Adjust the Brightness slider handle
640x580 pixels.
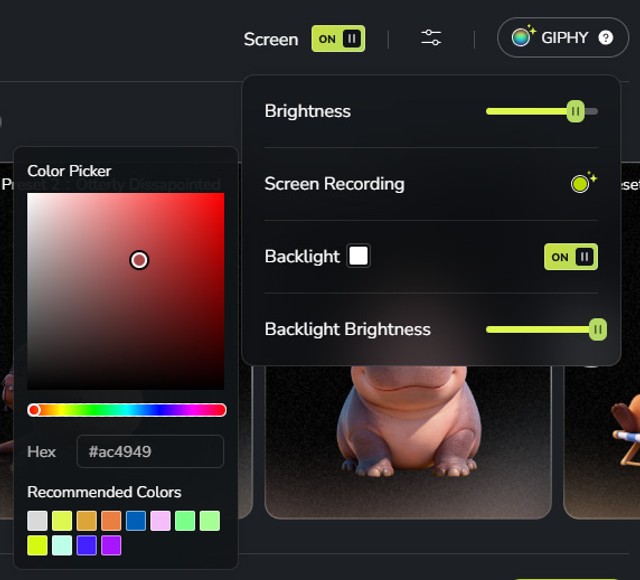click(x=576, y=111)
